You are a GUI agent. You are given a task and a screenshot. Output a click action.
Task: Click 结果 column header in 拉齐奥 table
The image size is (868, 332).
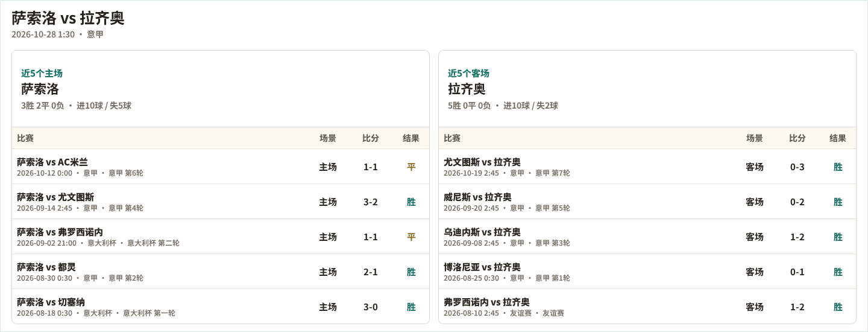(x=838, y=138)
